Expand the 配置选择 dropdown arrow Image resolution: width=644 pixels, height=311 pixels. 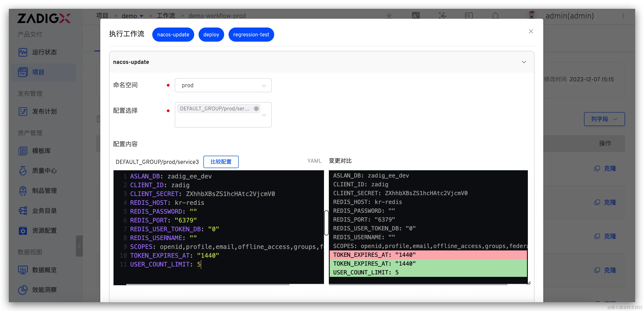[x=264, y=115]
